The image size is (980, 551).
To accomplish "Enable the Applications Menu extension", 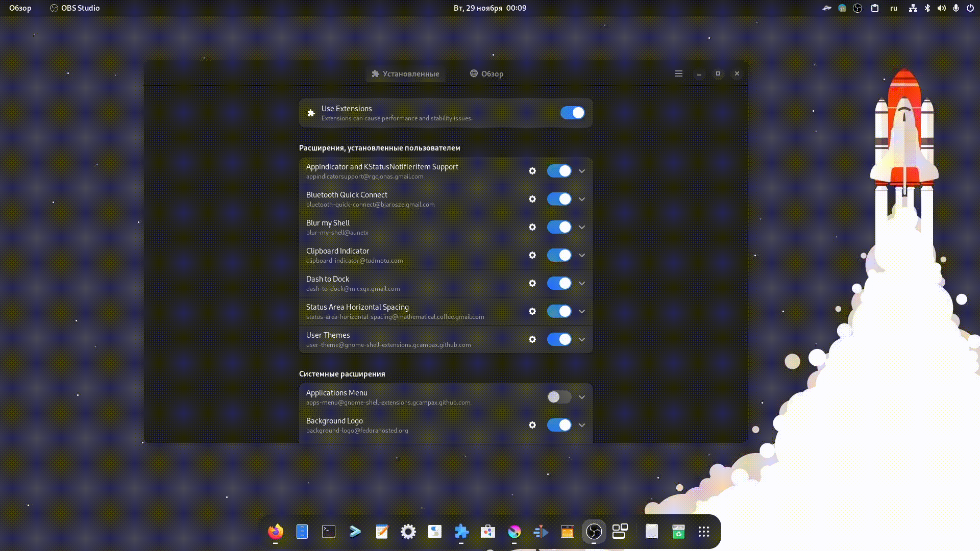I will 559,397.
